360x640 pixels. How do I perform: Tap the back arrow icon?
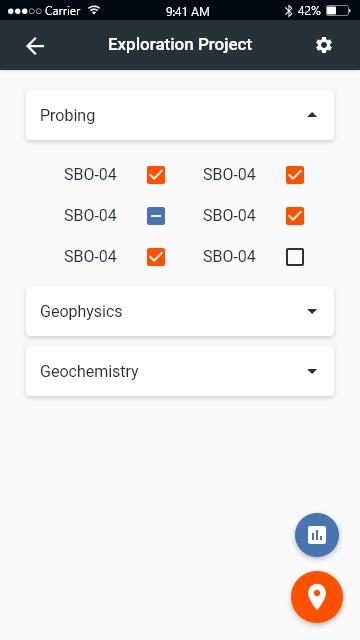click(35, 46)
